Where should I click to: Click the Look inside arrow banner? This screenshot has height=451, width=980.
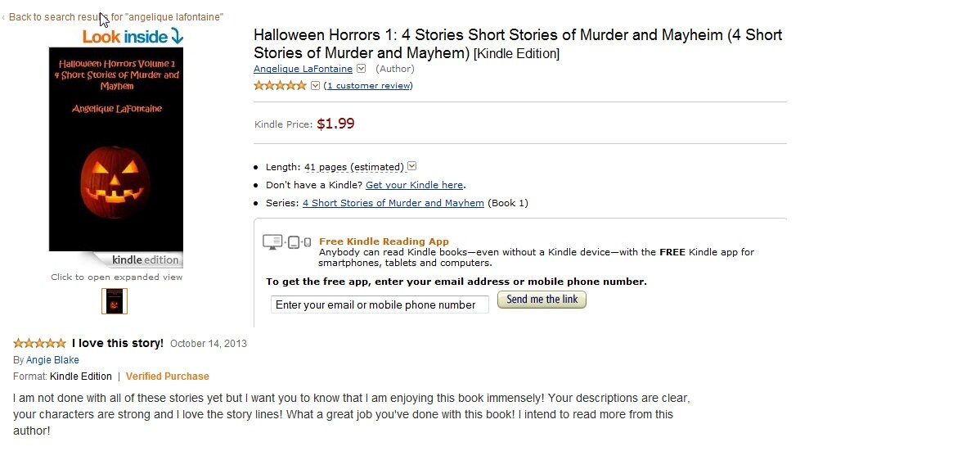coord(133,36)
